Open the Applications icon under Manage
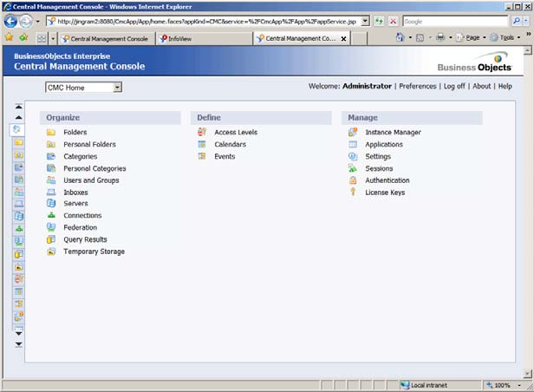 coord(353,145)
